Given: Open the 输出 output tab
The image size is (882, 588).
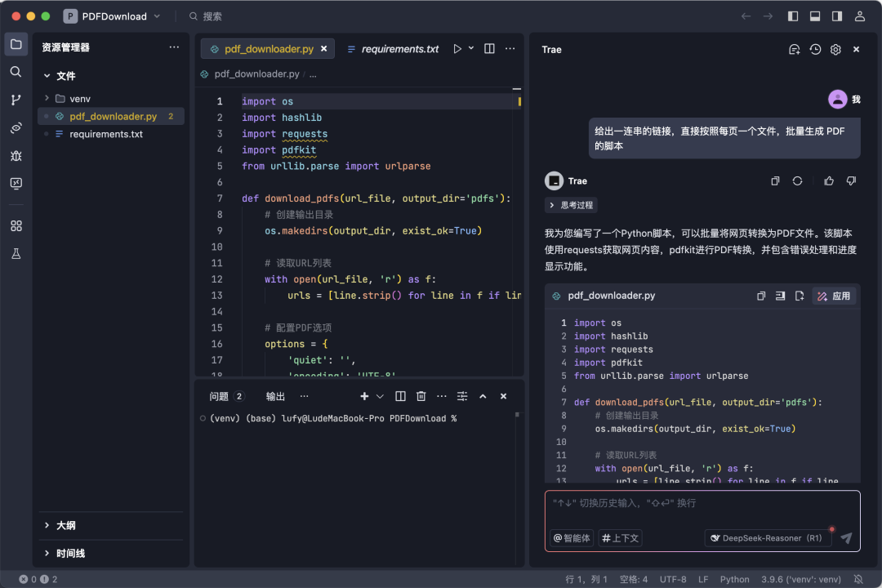Looking at the screenshot, I should click(275, 397).
